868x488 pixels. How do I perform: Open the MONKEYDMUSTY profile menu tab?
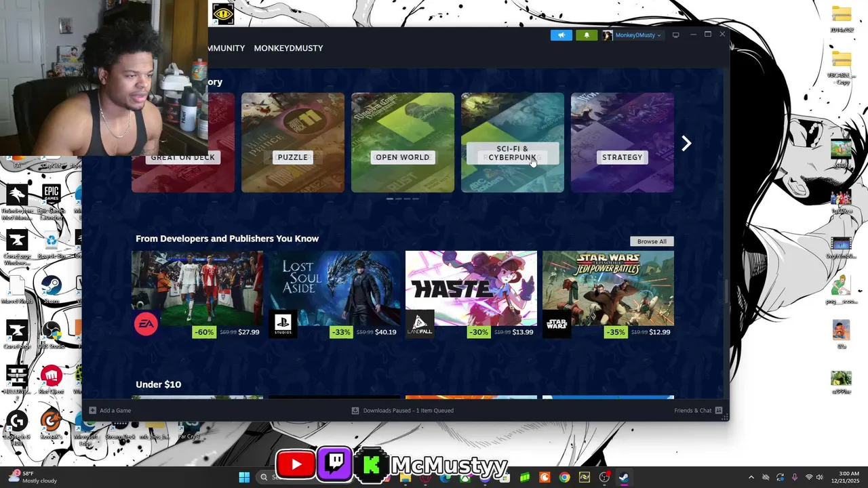(288, 48)
